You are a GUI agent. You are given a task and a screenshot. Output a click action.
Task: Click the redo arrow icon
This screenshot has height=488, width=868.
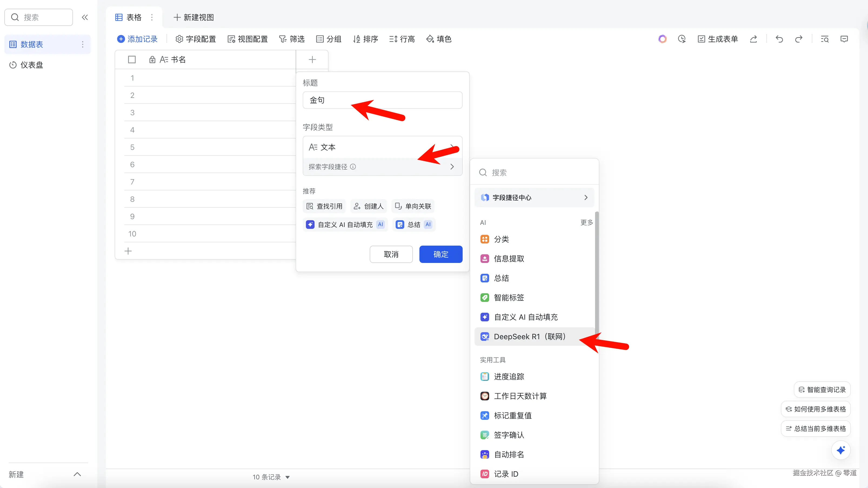pos(799,39)
